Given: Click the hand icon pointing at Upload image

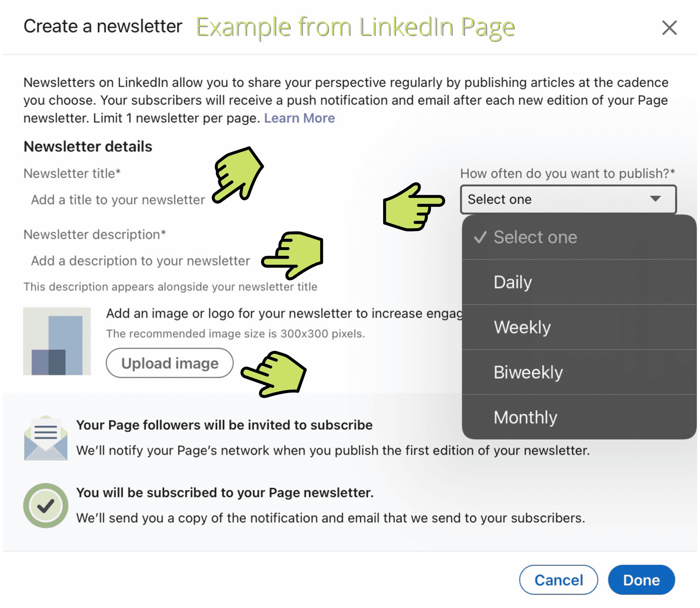Looking at the screenshot, I should [274, 374].
